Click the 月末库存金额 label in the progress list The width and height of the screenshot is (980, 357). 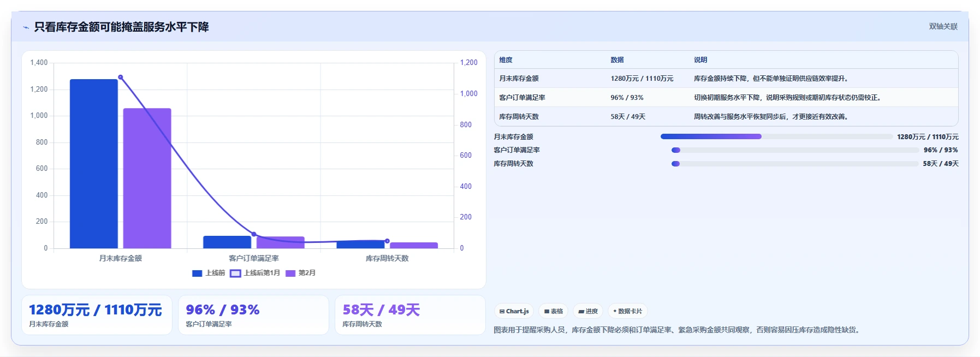tap(513, 137)
